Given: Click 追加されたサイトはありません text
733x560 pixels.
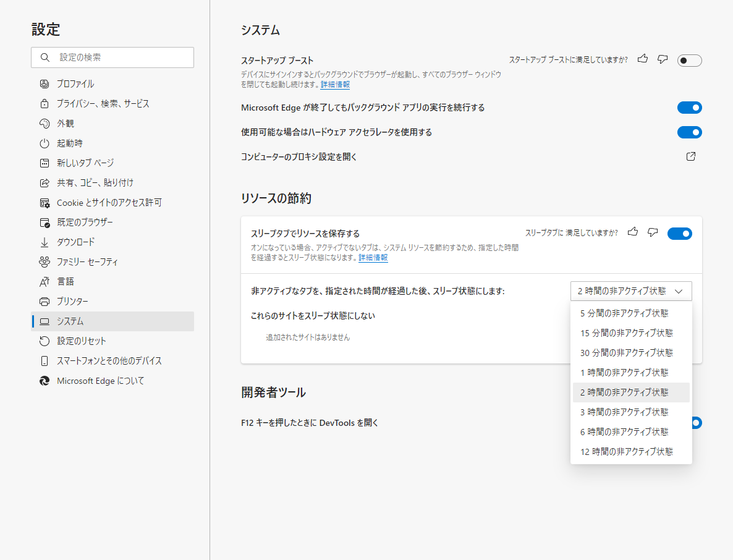Looking at the screenshot, I should pyautogui.click(x=308, y=337).
